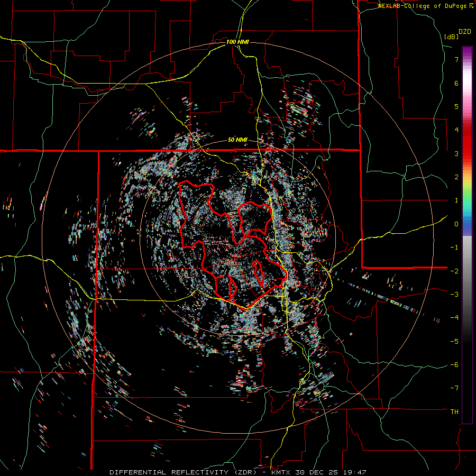Click the 7 value on the dB scale
Viewport: 476px width, 476px height.
click(x=456, y=59)
